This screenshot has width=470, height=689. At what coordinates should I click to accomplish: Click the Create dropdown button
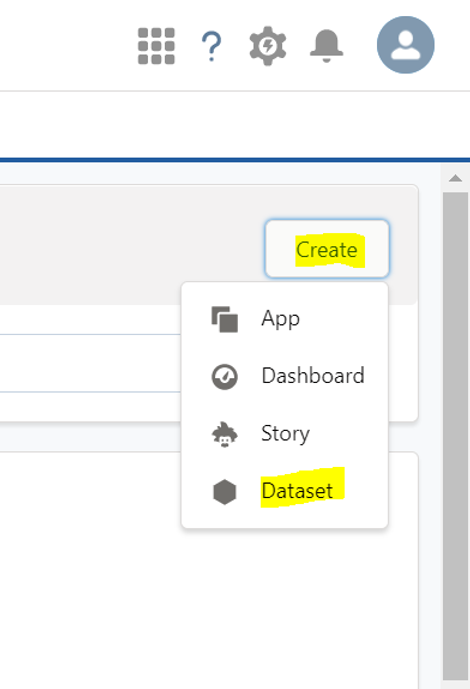point(327,249)
